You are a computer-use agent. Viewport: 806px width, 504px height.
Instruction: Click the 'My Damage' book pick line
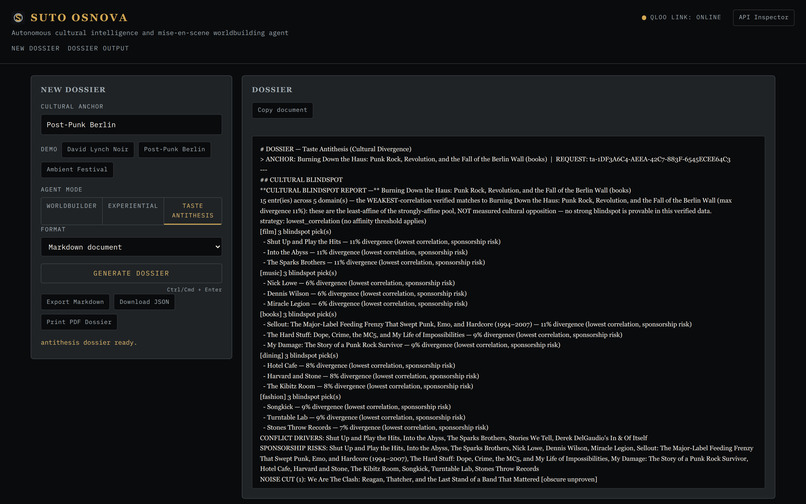(413, 345)
